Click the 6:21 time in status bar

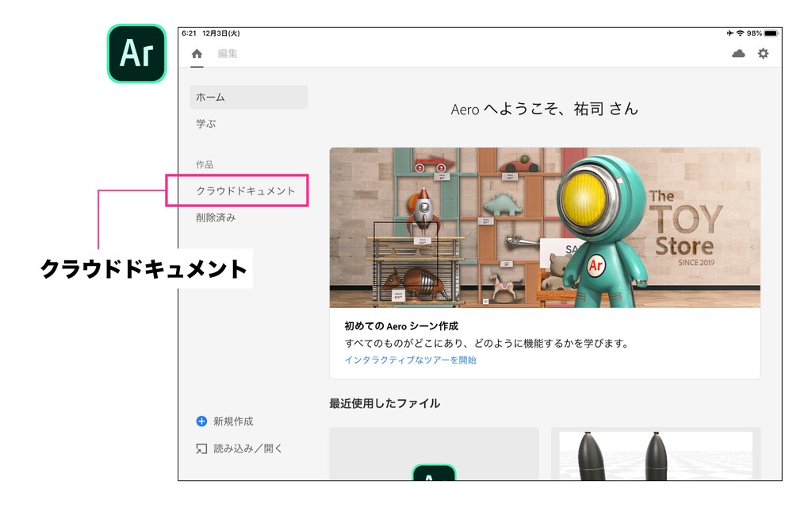click(189, 33)
